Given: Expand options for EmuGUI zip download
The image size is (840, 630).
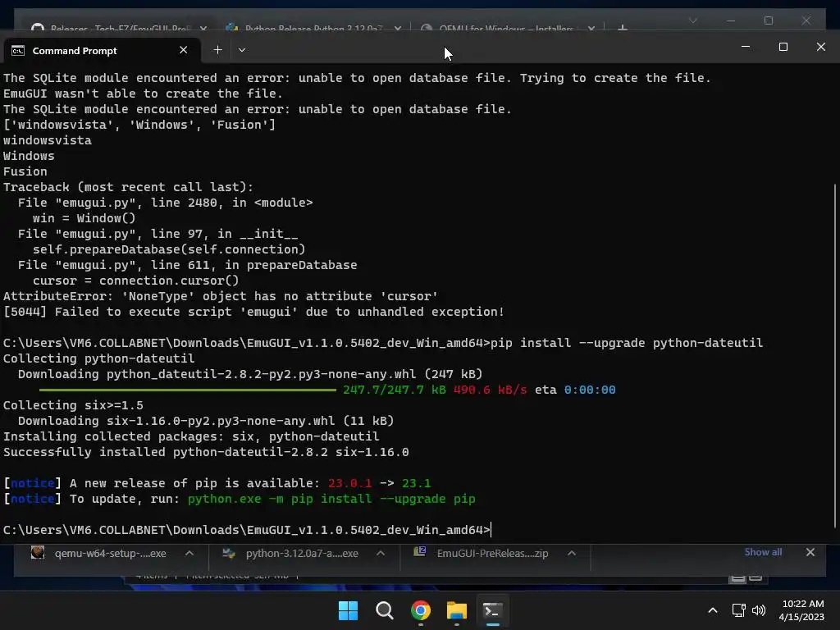Looking at the screenshot, I should coord(572,554).
